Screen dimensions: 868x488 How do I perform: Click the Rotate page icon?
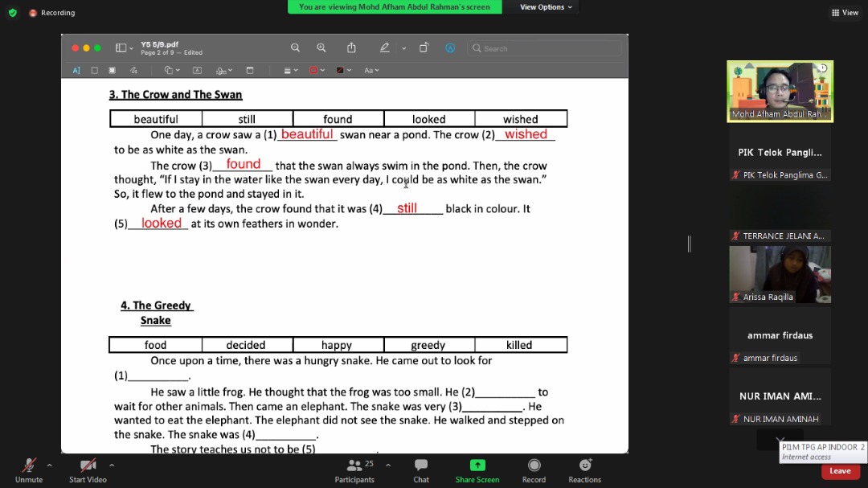coord(424,48)
